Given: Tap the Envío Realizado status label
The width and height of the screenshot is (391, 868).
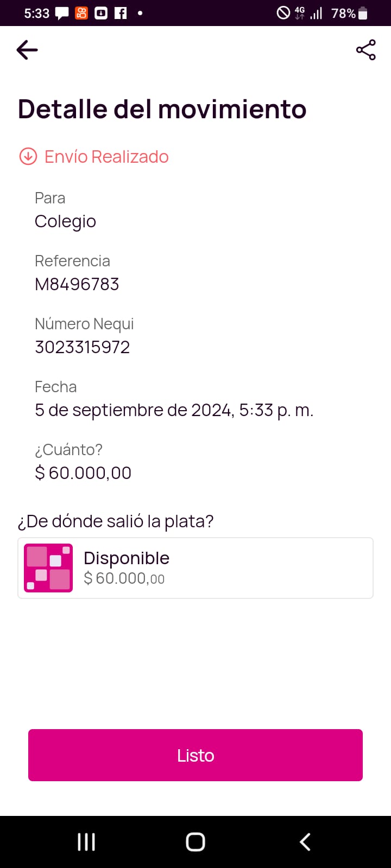Looking at the screenshot, I should [106, 157].
